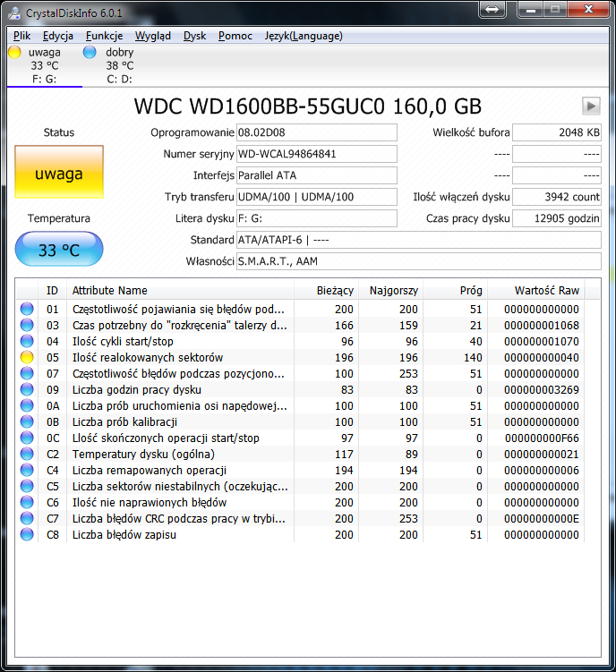Click the serial number field WD-WCAL94864841

317,154
